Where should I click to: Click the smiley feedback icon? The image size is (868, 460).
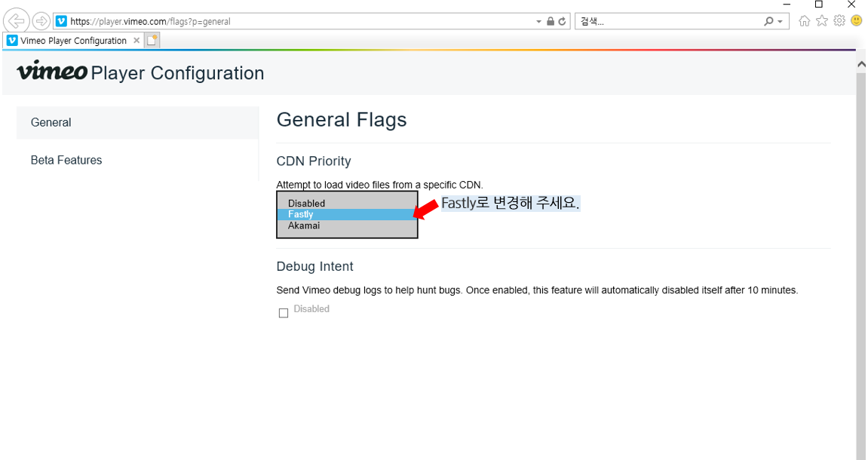pos(856,21)
